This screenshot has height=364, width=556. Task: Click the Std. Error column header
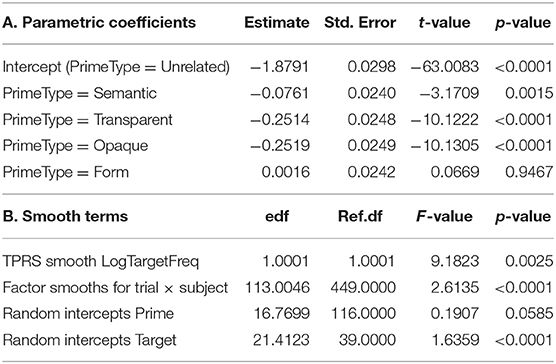point(360,23)
